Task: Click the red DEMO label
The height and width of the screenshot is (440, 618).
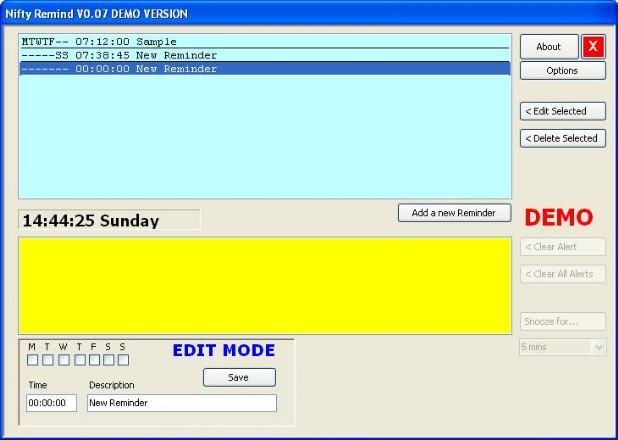Action: point(559,218)
